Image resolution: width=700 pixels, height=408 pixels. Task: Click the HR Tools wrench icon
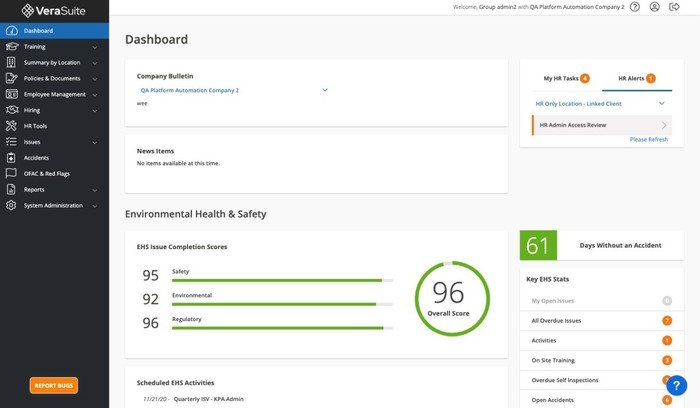pos(11,126)
